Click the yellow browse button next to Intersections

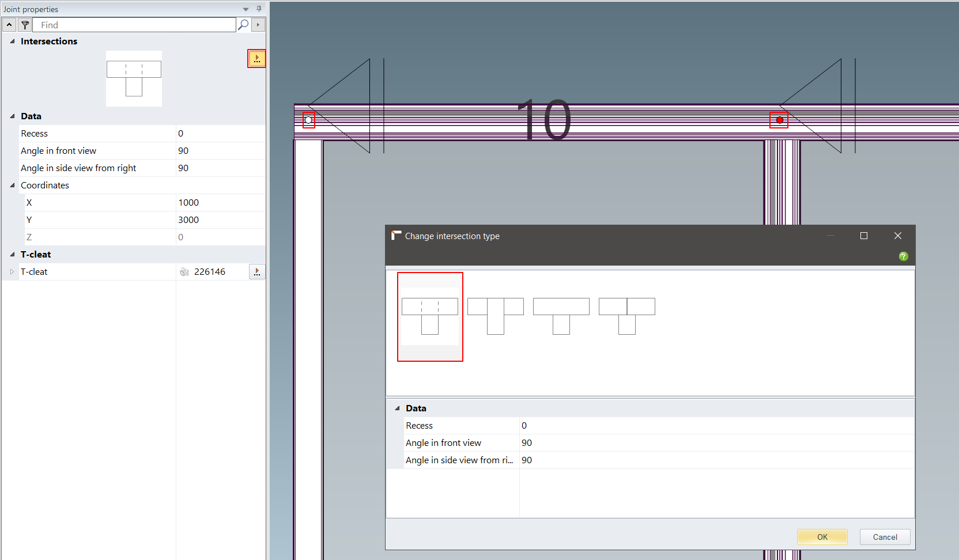[x=256, y=58]
